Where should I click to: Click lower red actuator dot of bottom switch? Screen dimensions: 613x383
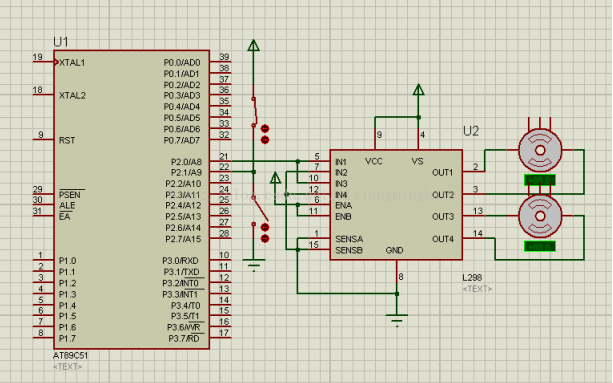(265, 238)
